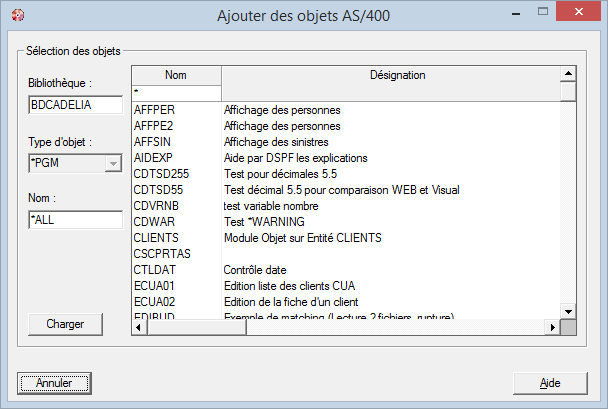This screenshot has height=409, width=608.
Task: Open Aide help button
Action: click(x=550, y=383)
